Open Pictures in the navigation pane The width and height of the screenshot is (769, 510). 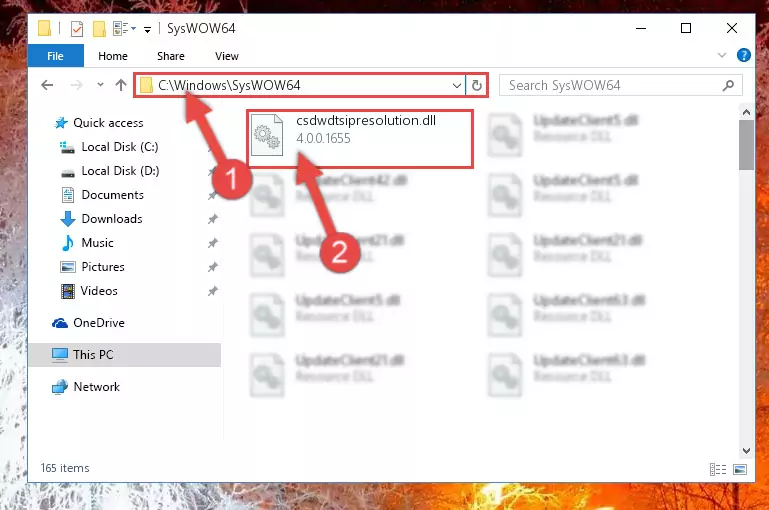click(x=103, y=267)
